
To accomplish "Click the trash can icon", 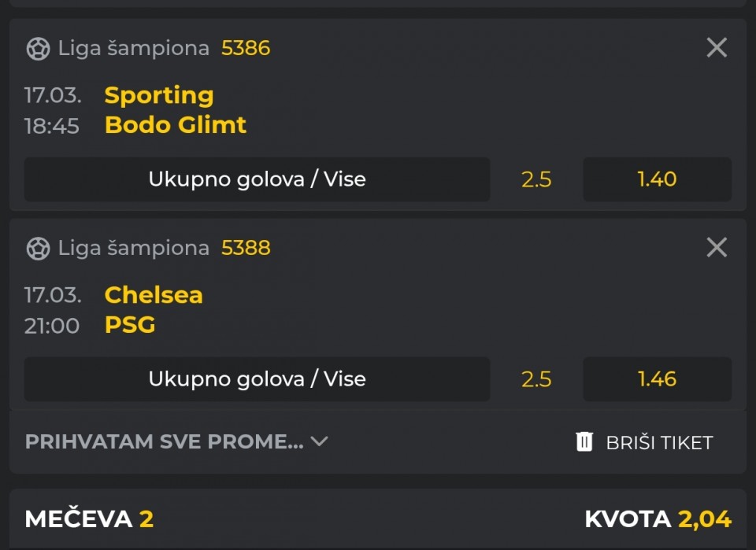I will click(x=584, y=441).
